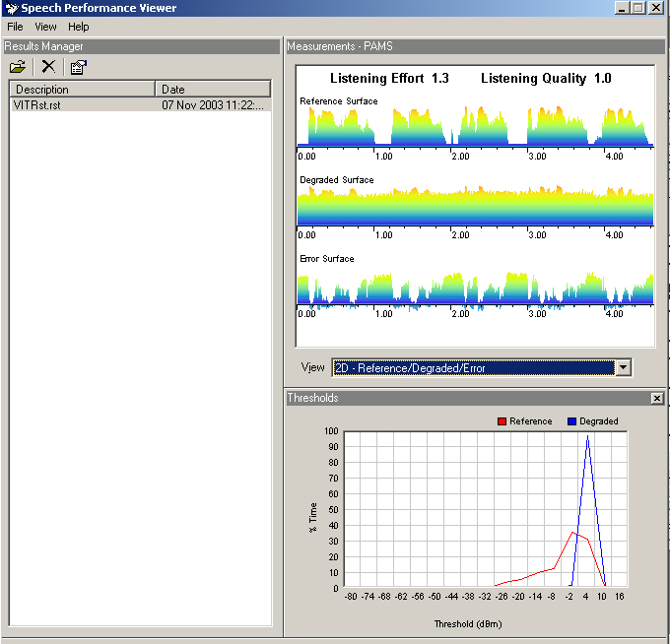Expand the View dropdown arrow
Screen dimensions: 670x644
point(623,367)
